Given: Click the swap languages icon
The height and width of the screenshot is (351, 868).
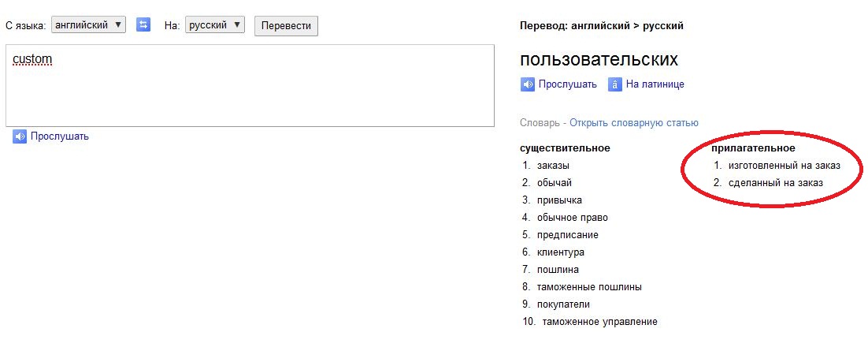Looking at the screenshot, I should tap(143, 25).
